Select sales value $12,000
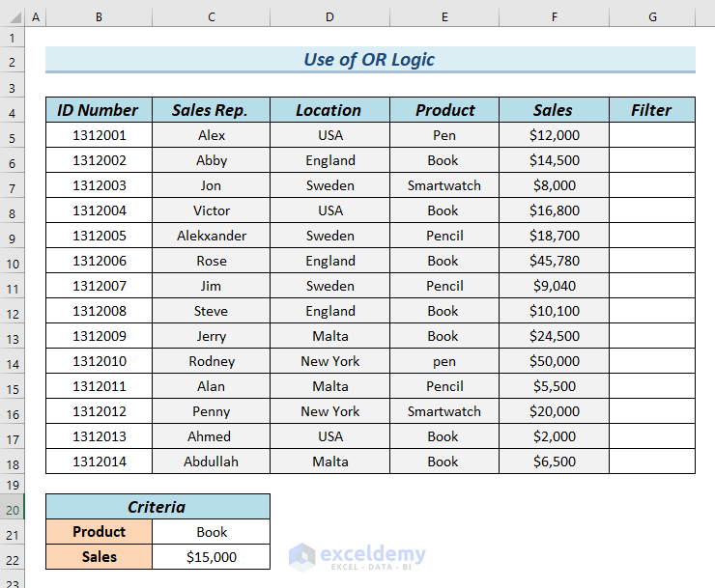This screenshot has height=588, width=715. [554, 135]
